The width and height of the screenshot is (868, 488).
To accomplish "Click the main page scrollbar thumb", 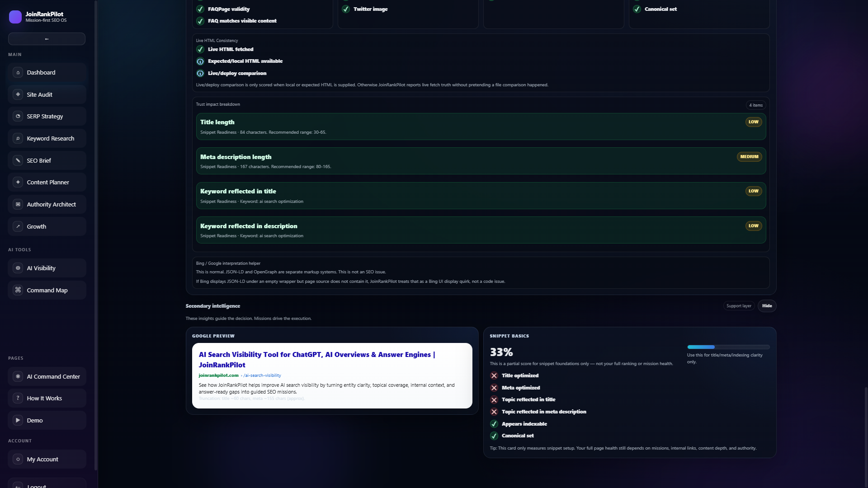I will tap(866, 436).
